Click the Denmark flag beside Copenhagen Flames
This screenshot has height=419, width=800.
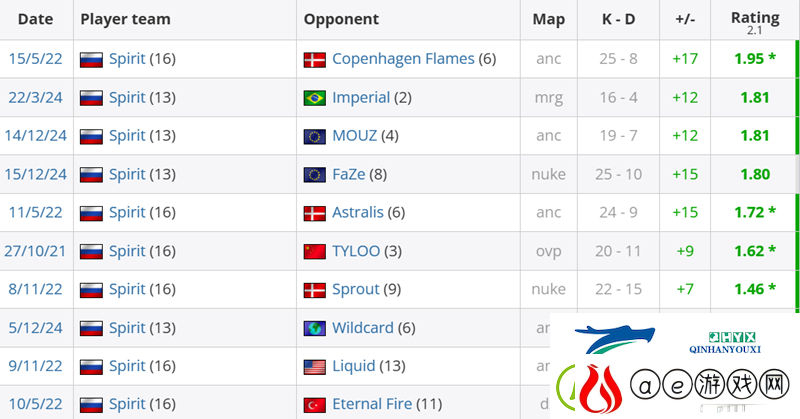(314, 60)
